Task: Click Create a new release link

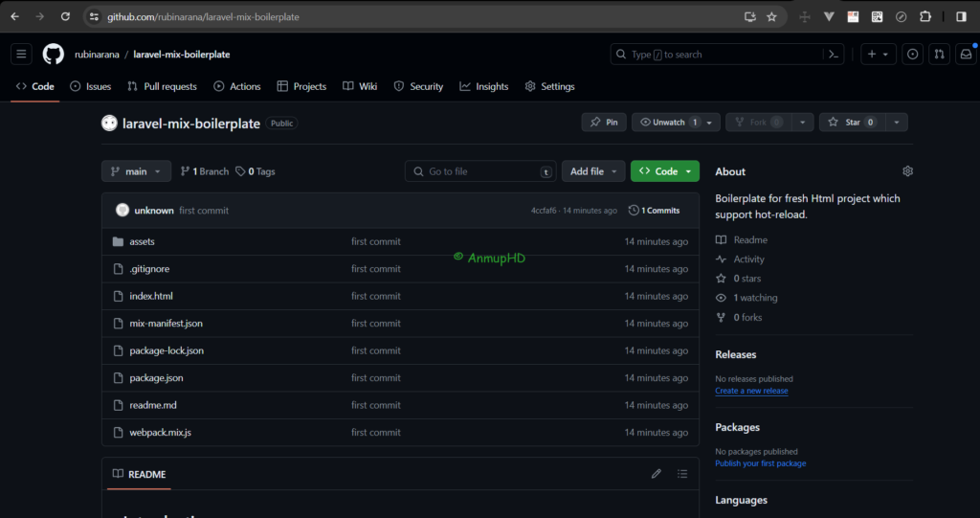Action: coord(751,391)
